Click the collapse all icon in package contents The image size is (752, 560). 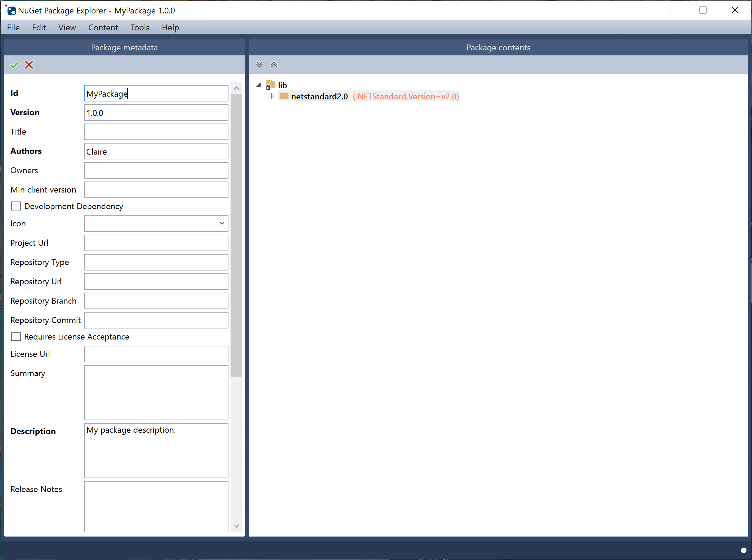tap(274, 65)
